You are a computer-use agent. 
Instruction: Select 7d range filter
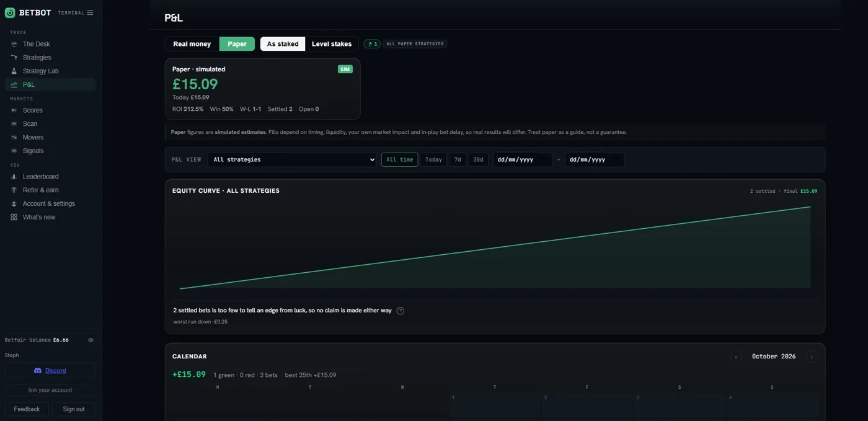pyautogui.click(x=458, y=160)
